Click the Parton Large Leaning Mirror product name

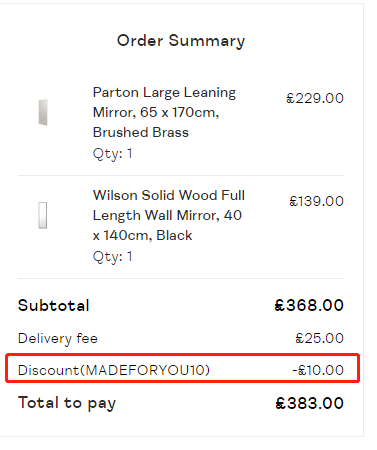tap(164, 112)
